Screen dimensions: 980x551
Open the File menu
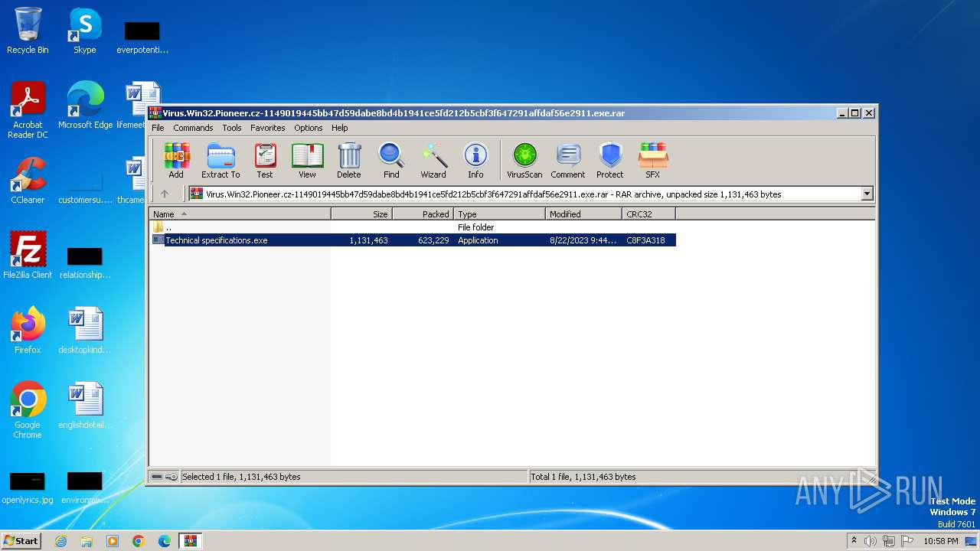point(158,128)
